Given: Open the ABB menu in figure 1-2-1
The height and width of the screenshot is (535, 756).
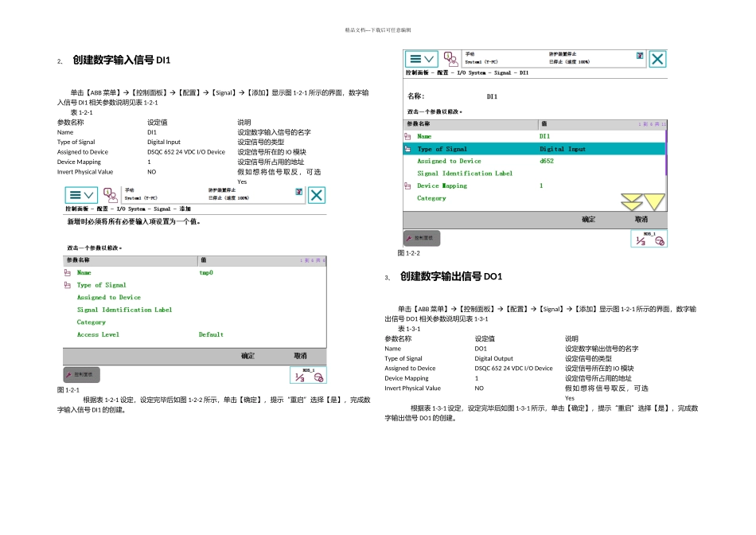Looking at the screenshot, I should pos(81,195).
